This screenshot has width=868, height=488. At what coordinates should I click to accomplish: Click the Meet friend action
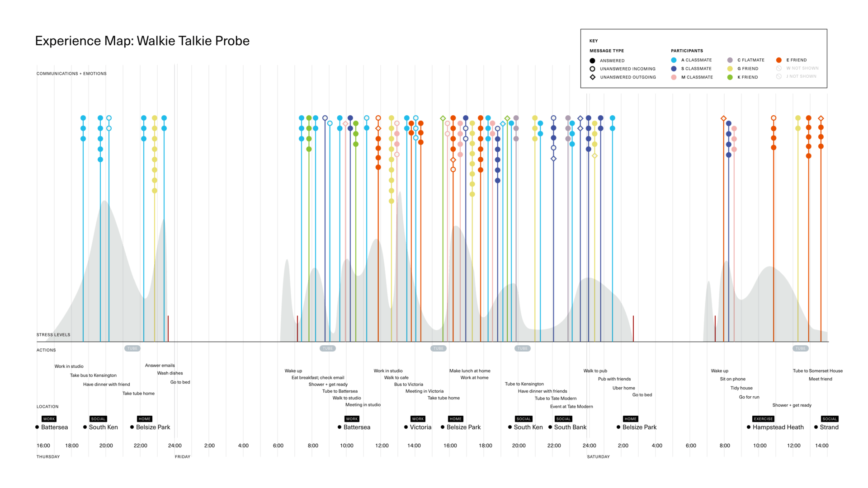(x=821, y=379)
